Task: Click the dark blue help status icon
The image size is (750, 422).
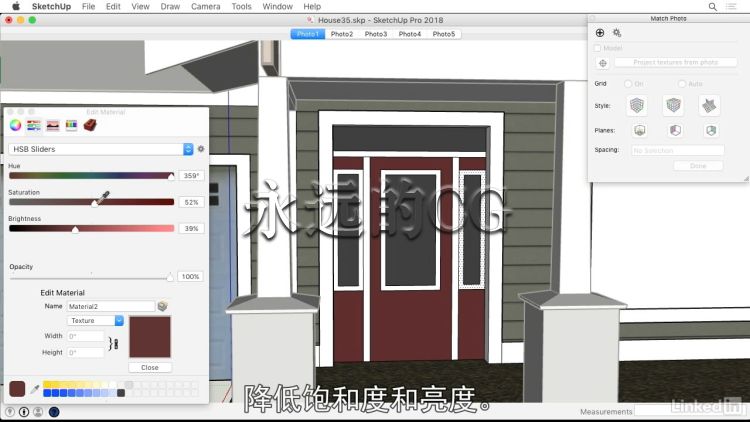Action: click(x=54, y=412)
